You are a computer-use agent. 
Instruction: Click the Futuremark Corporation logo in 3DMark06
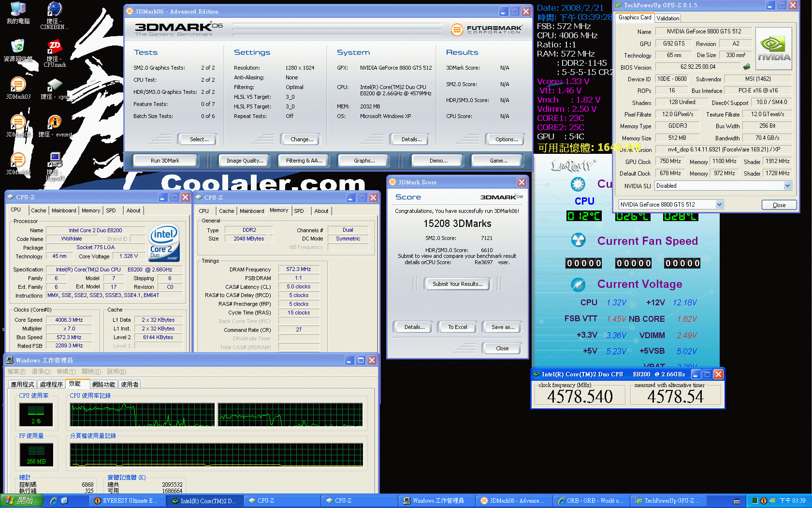click(486, 30)
